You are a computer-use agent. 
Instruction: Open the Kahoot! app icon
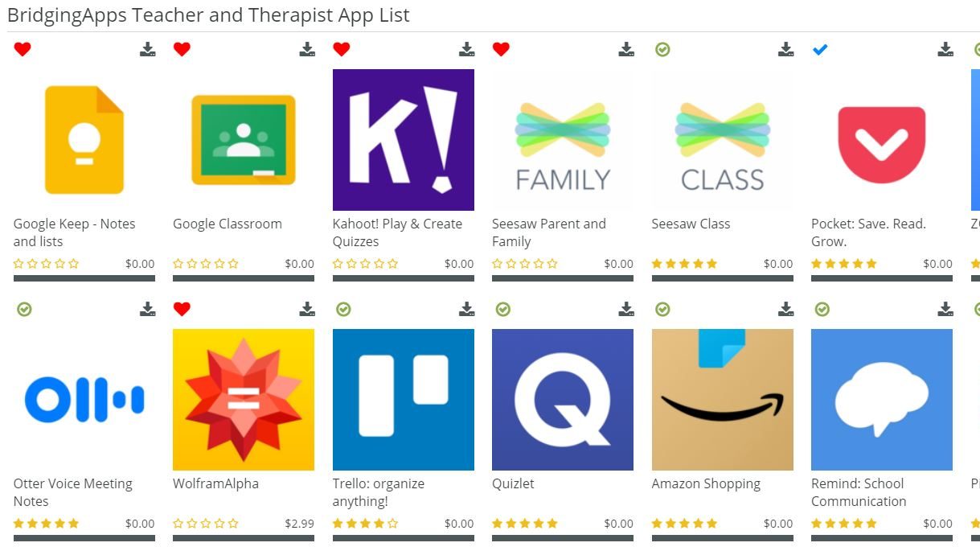point(404,140)
